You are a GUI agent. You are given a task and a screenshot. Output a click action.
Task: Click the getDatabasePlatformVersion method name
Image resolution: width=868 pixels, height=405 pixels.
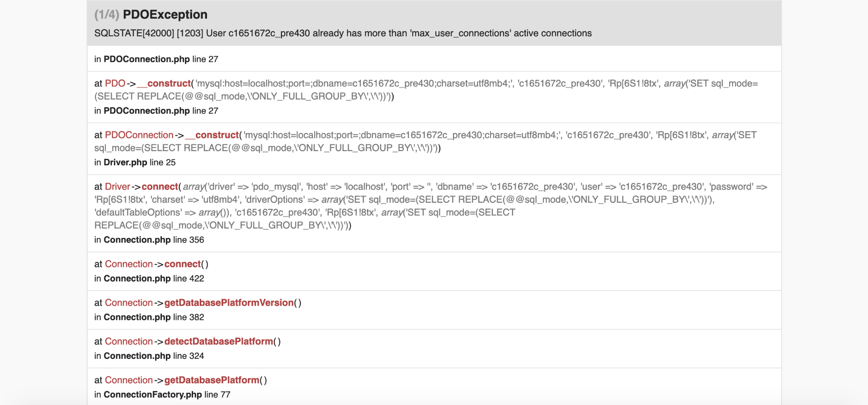pyautogui.click(x=229, y=303)
